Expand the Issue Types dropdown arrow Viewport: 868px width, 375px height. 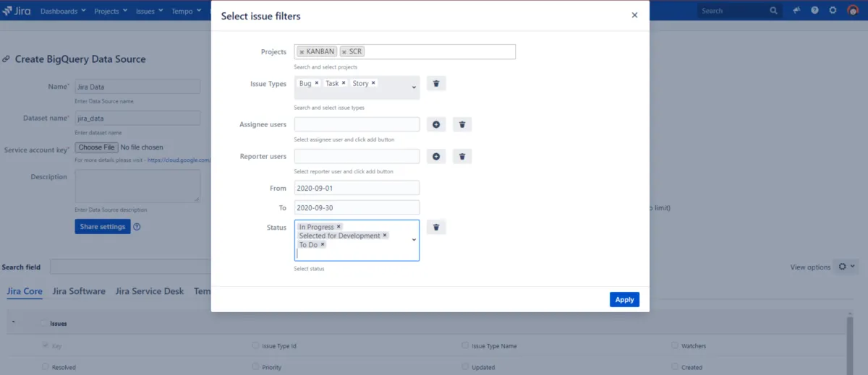click(414, 87)
